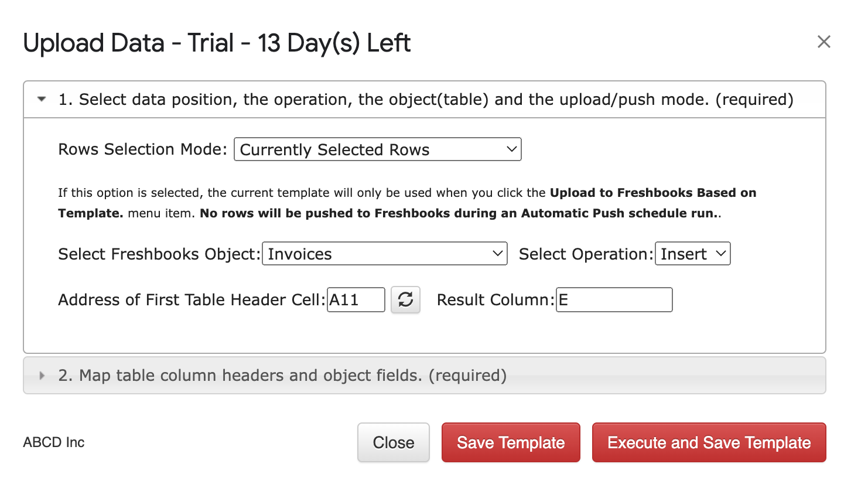
Task: Click the 'Rows Selection Mode:' label
Action: click(142, 149)
